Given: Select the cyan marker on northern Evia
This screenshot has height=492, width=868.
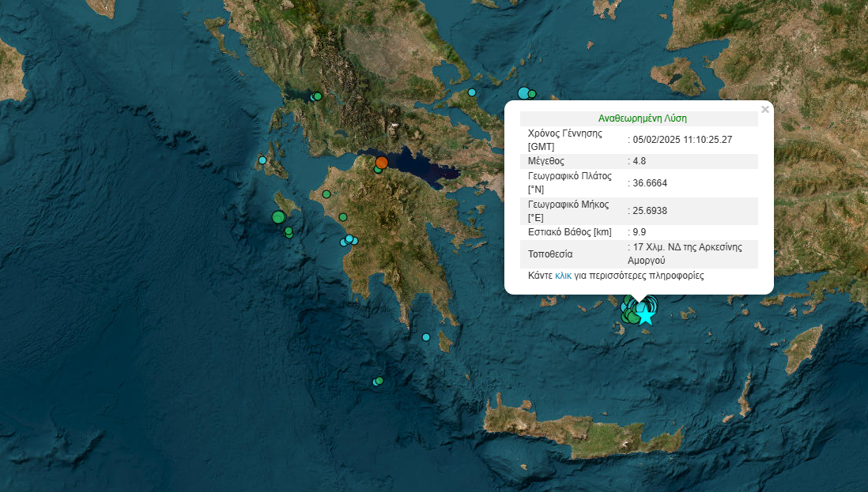Looking at the screenshot, I should (472, 92).
